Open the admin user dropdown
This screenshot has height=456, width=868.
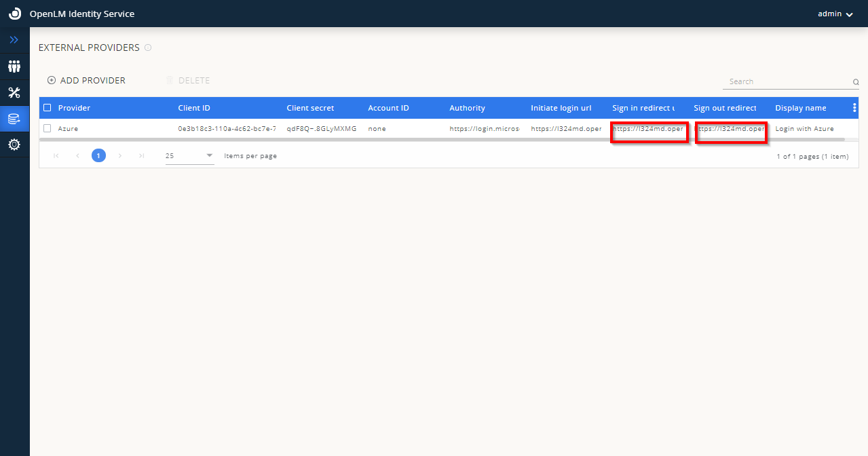(x=835, y=14)
